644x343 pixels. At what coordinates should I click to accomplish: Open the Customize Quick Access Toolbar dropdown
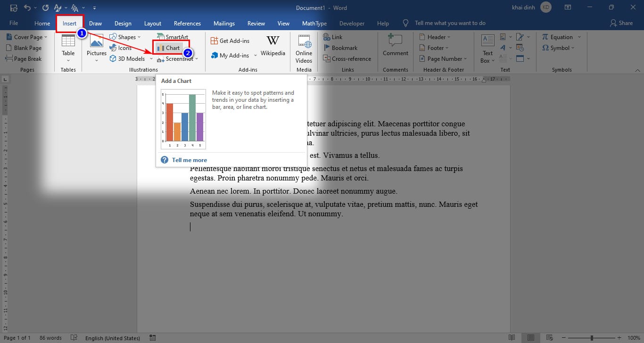pos(94,8)
